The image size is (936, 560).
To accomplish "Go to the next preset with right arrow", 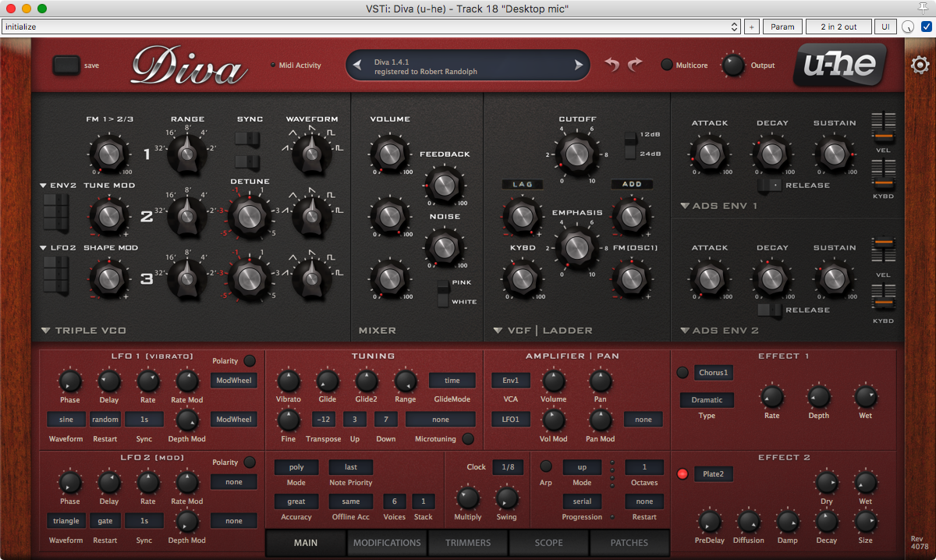I will [x=579, y=66].
